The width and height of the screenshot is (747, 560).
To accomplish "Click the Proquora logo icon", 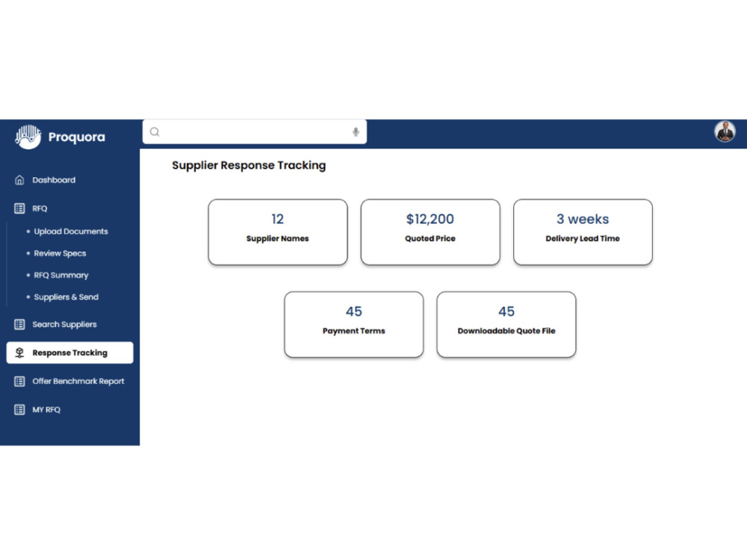I will pyautogui.click(x=28, y=137).
